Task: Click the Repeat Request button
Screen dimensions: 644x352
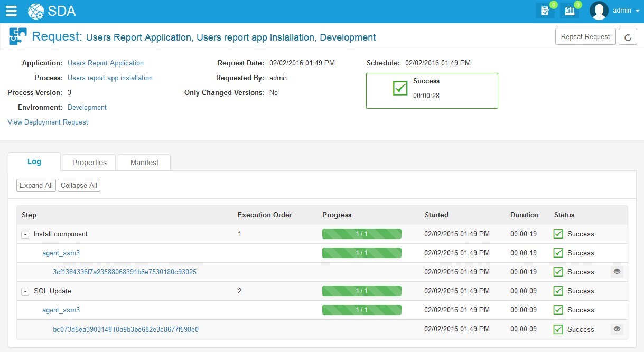Action: pyautogui.click(x=585, y=36)
